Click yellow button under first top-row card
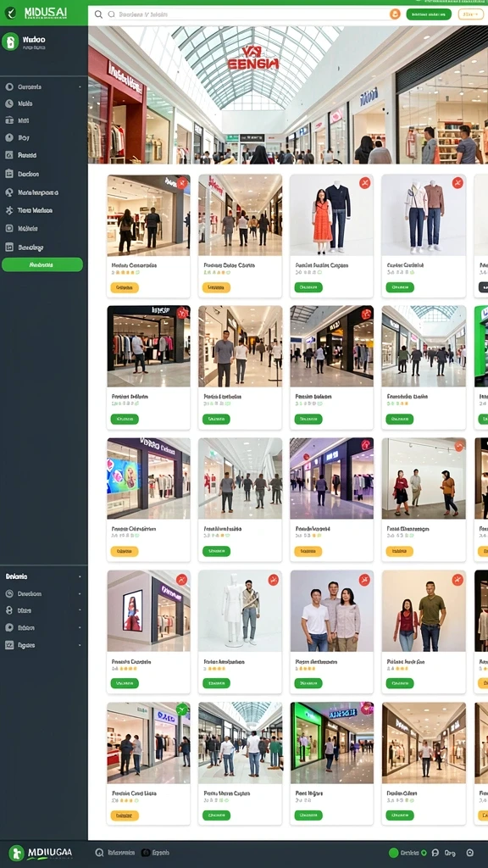 [125, 288]
